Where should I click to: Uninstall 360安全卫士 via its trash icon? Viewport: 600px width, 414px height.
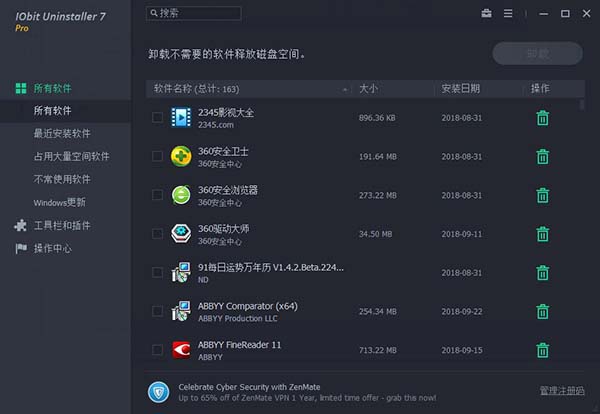click(543, 156)
